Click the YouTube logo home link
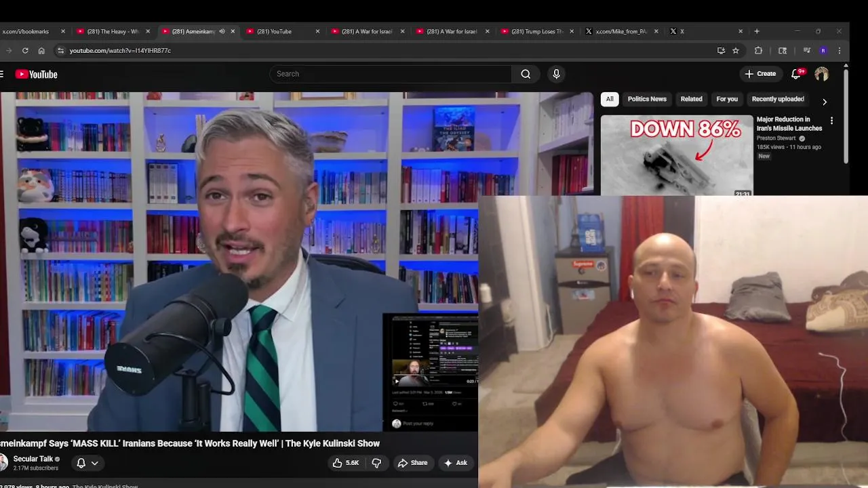Image resolution: width=868 pixels, height=488 pixels. click(37, 75)
